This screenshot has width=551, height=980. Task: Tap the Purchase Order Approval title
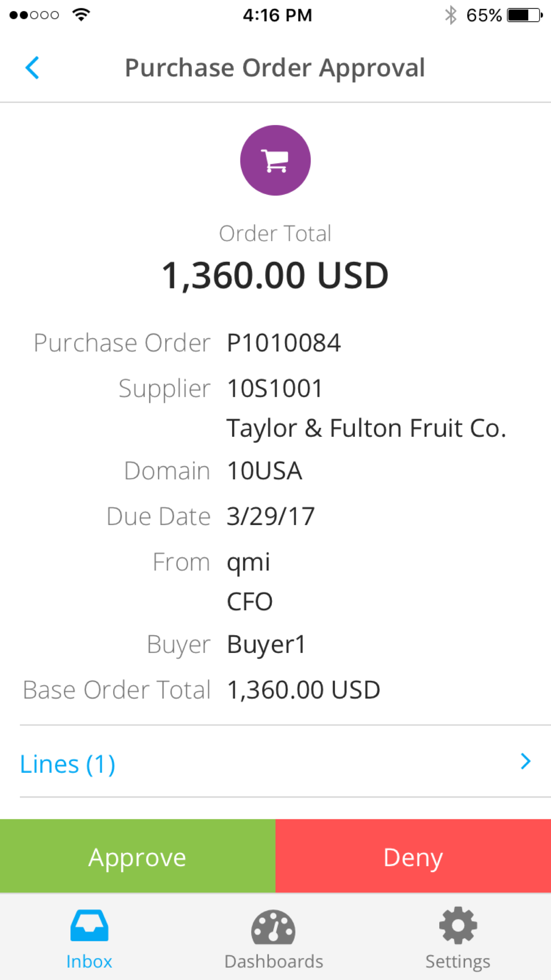(x=275, y=68)
